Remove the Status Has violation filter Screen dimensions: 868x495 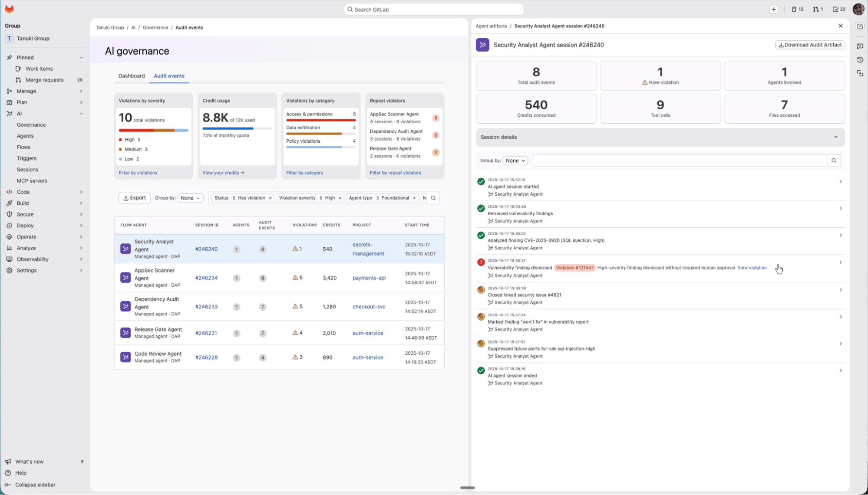coord(270,198)
